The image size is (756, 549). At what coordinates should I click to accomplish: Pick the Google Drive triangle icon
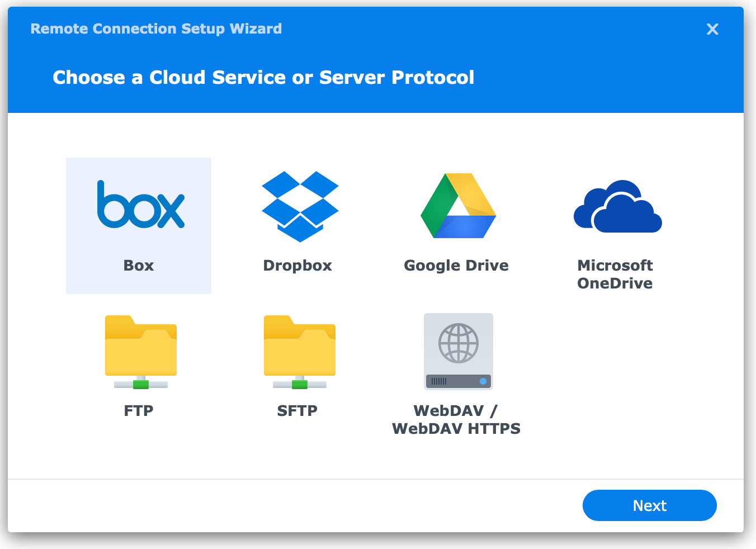click(459, 206)
